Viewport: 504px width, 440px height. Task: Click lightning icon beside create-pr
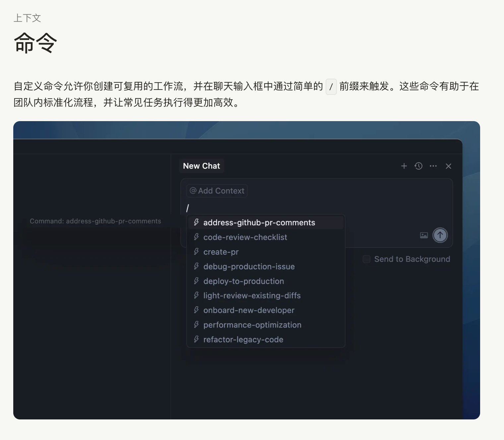[x=196, y=252]
